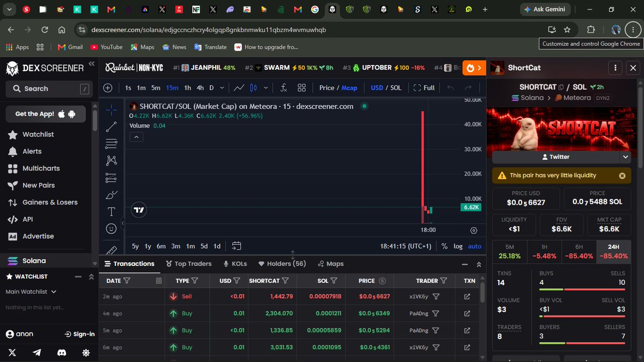Viewport: 644px width, 362px height.
Task: Click the Sign-in link
Action: click(x=79, y=334)
